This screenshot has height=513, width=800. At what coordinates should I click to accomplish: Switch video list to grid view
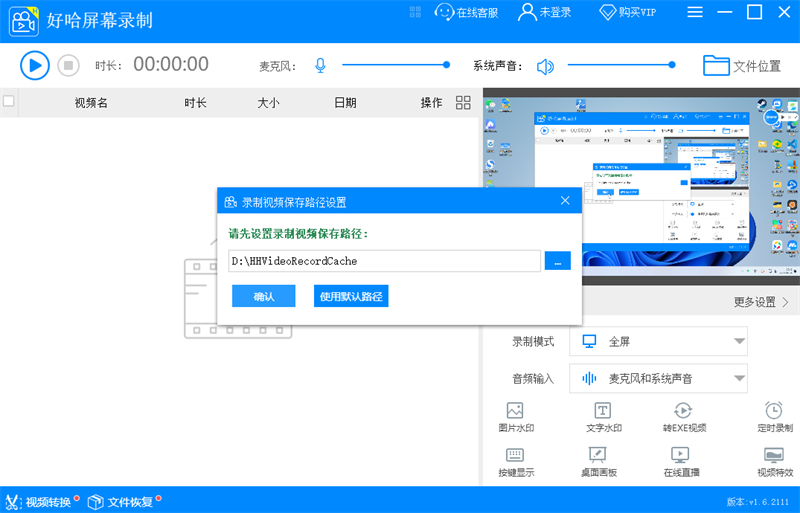(463, 102)
